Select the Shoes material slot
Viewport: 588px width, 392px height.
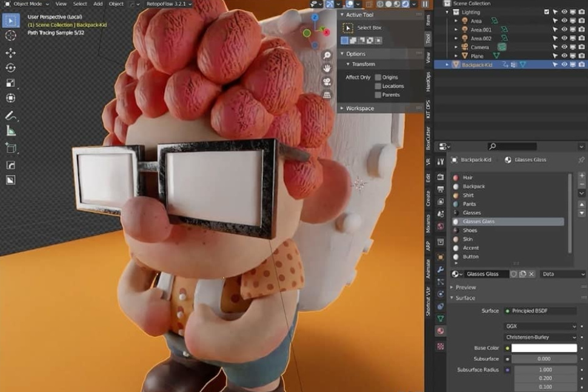(470, 230)
